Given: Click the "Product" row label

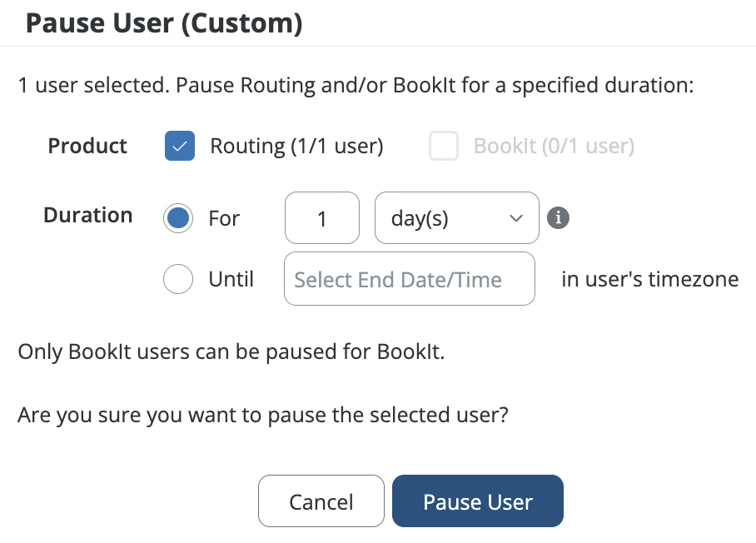Looking at the screenshot, I should [87, 147].
